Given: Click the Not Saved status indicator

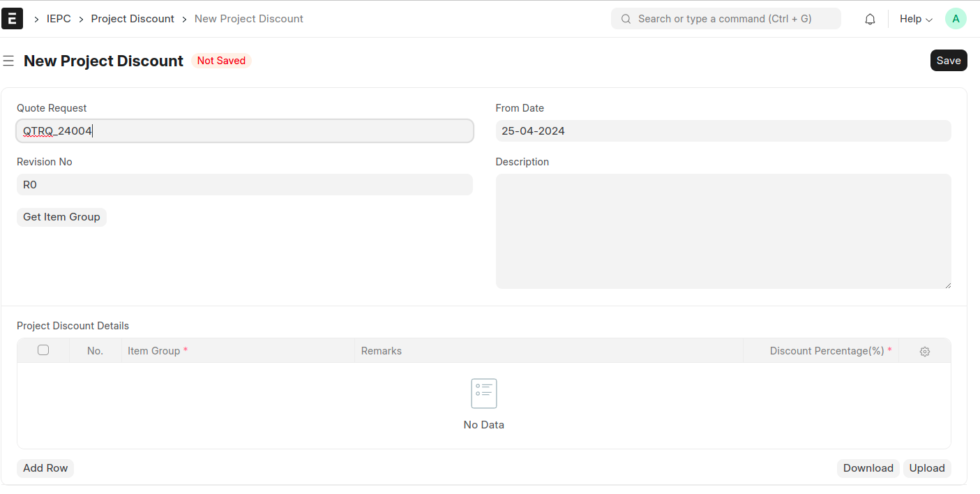Looking at the screenshot, I should click(x=221, y=60).
